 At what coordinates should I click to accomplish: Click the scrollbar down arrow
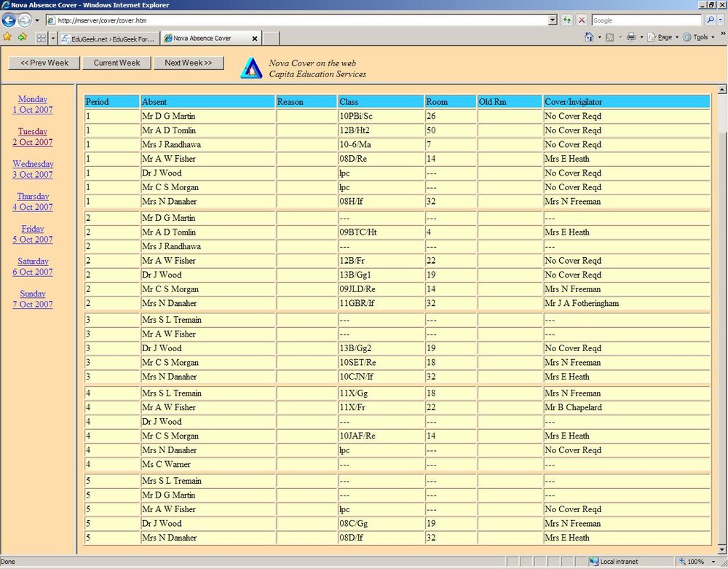tap(722, 549)
